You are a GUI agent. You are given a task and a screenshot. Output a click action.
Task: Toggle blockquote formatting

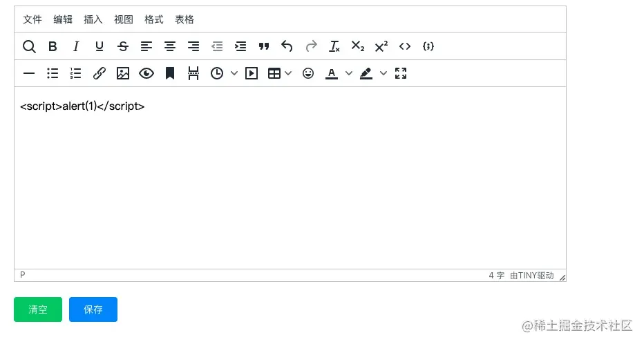pyautogui.click(x=264, y=46)
